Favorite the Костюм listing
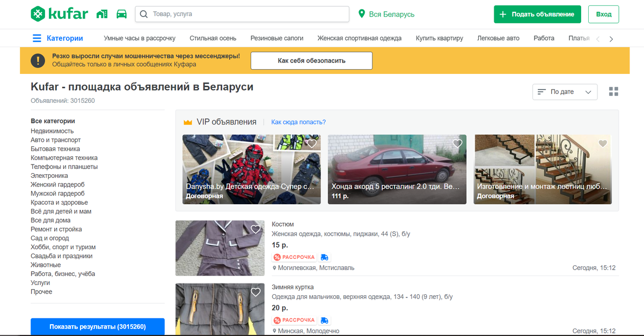 [x=255, y=229]
